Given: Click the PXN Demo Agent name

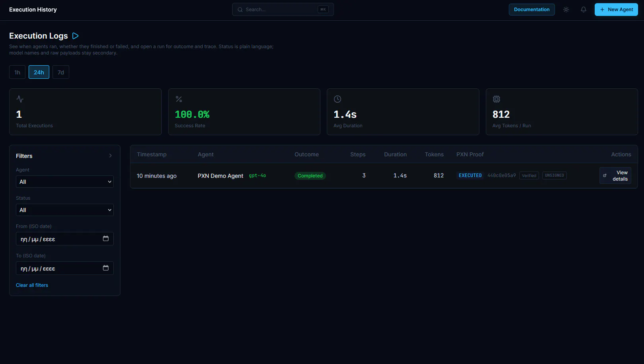Looking at the screenshot, I should (x=221, y=176).
